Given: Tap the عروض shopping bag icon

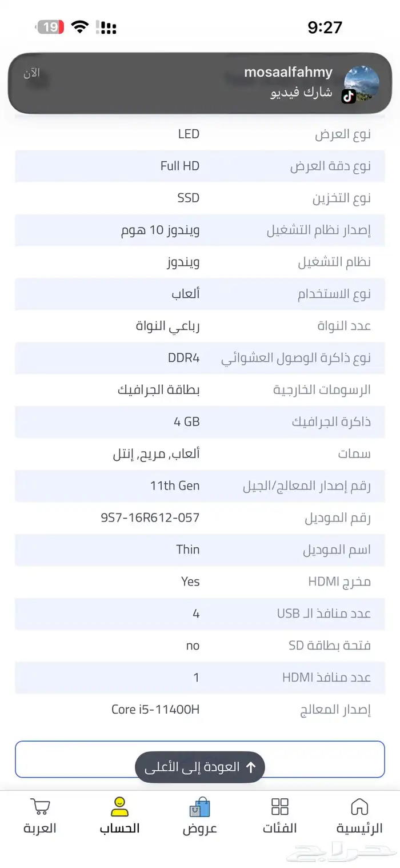Looking at the screenshot, I should pyautogui.click(x=200, y=805).
